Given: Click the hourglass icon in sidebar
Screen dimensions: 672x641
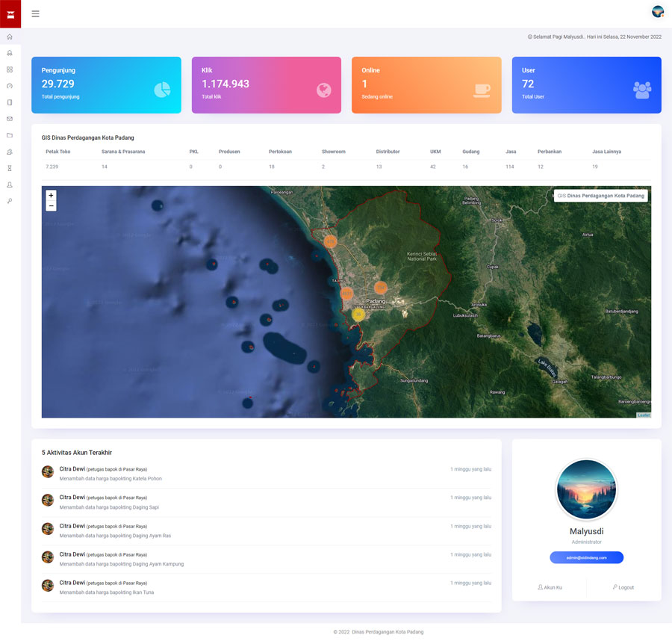Looking at the screenshot, I should [10, 168].
